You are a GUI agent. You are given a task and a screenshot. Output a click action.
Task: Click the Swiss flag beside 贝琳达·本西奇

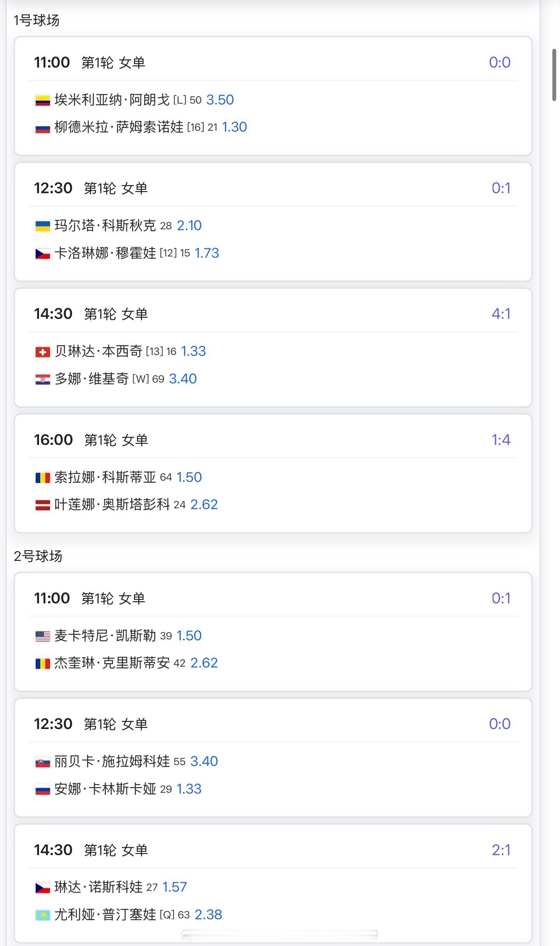(42, 352)
